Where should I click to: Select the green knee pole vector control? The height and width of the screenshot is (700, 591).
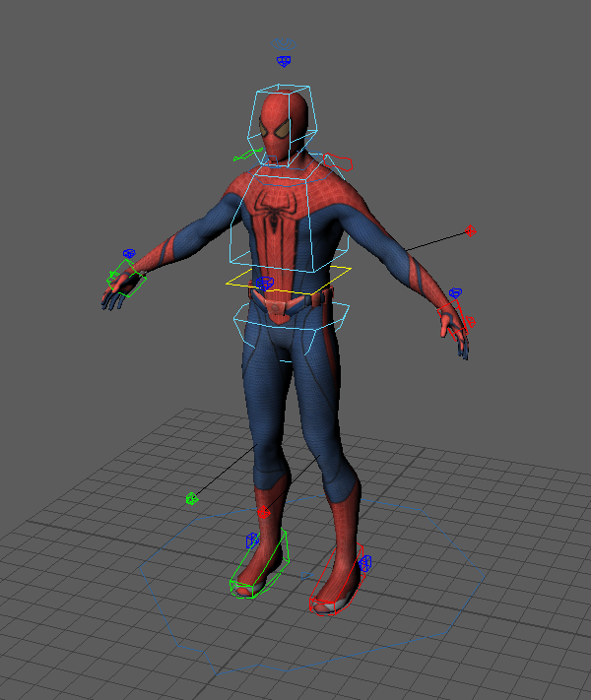pos(192,498)
